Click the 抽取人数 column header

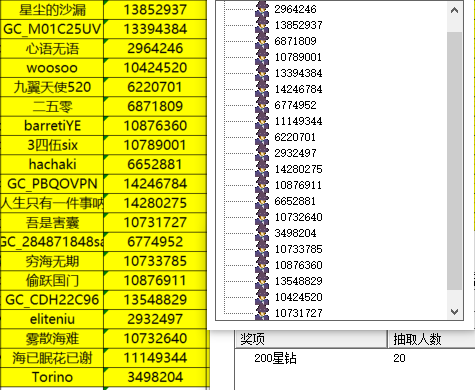(431, 339)
